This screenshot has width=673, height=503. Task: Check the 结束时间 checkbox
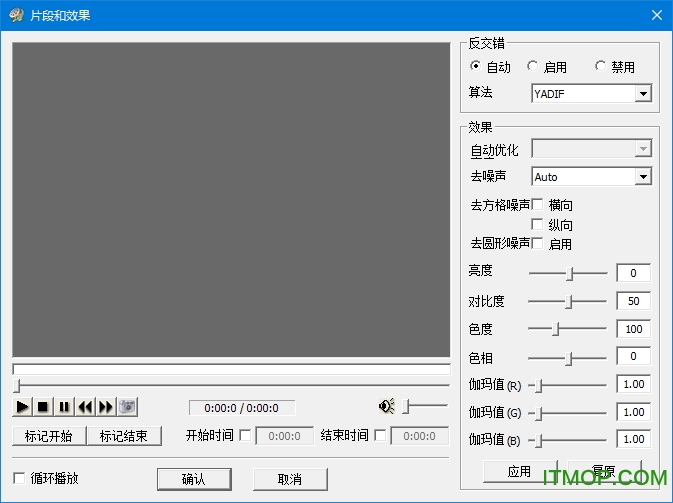pyautogui.click(x=380, y=436)
